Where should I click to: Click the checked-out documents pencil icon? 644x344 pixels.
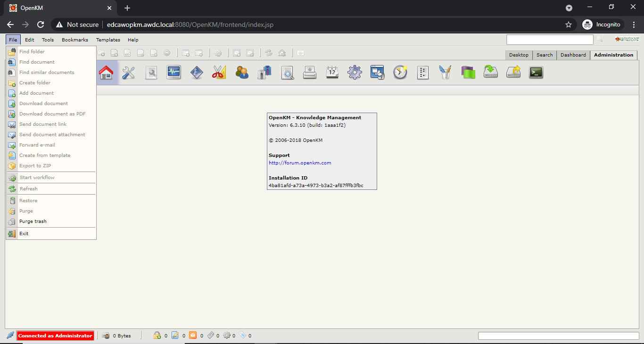pos(175,336)
